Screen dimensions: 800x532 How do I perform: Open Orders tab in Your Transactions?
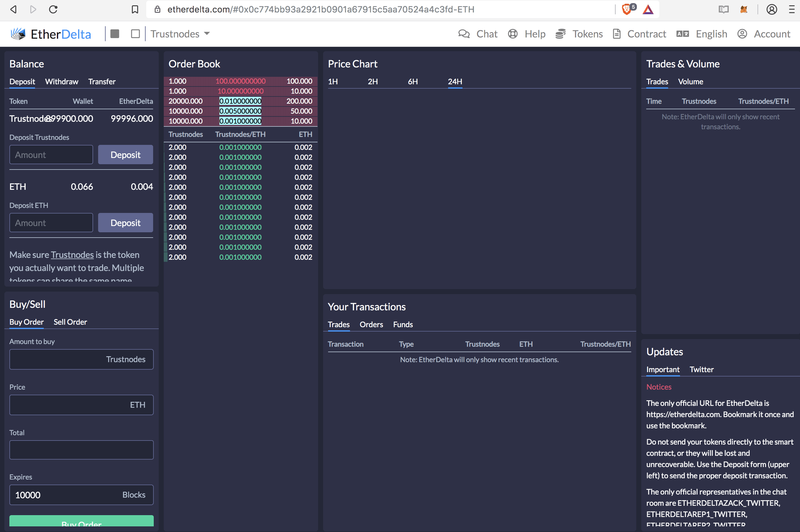tap(371, 324)
